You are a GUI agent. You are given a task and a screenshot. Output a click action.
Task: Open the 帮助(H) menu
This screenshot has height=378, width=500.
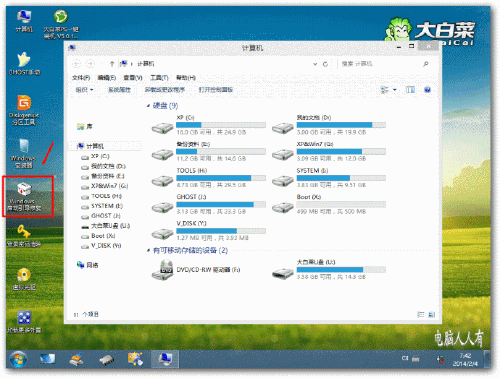click(186, 78)
